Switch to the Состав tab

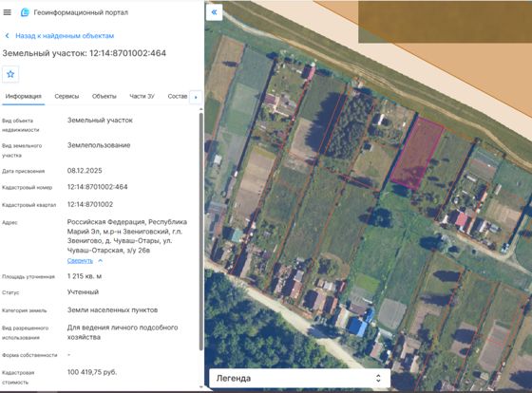point(178,96)
